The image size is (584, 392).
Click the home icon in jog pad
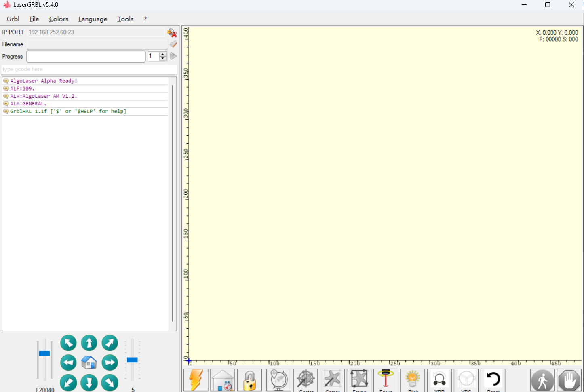click(x=89, y=362)
